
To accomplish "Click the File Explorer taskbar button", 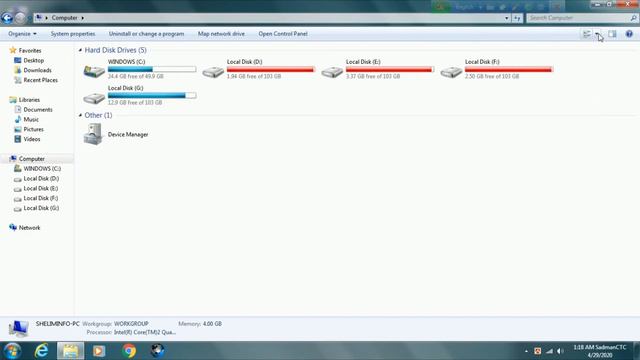I will tap(70, 351).
